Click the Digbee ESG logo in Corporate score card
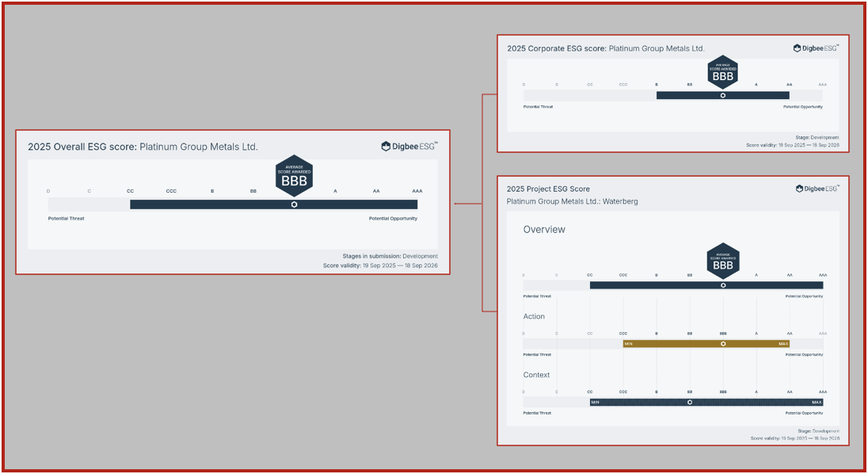 click(x=815, y=48)
